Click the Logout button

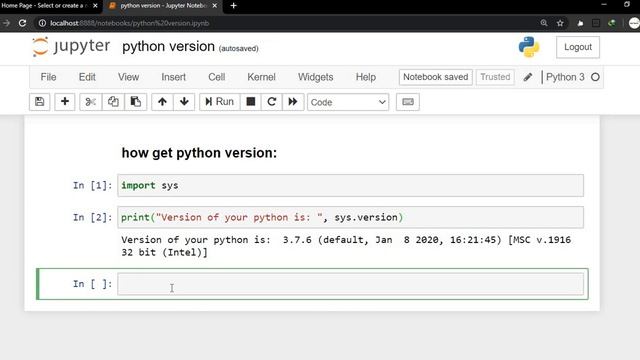(x=578, y=47)
